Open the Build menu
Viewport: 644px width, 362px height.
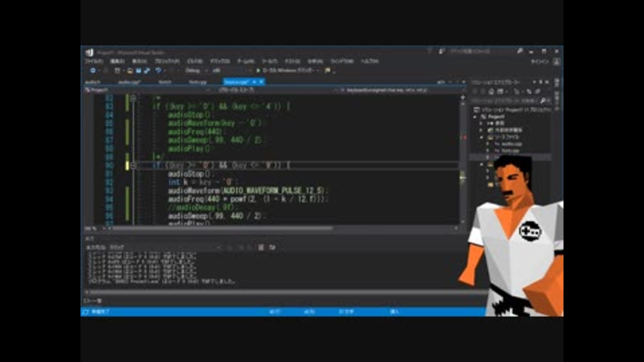click(195, 61)
